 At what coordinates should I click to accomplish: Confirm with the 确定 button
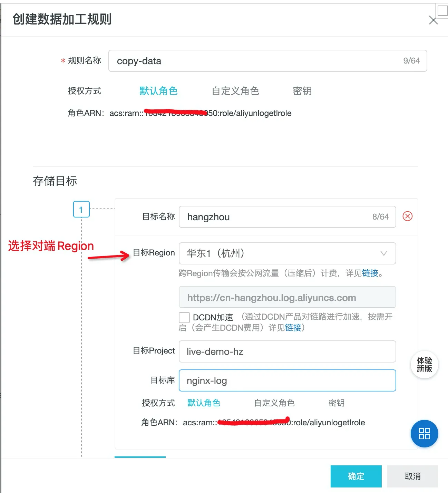(356, 476)
